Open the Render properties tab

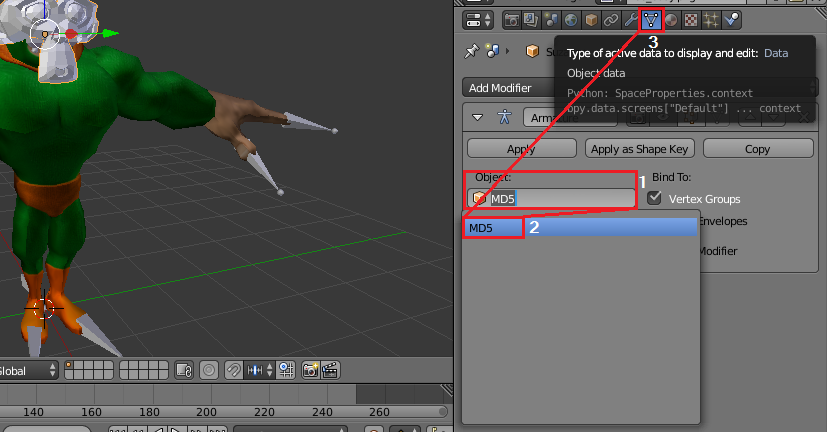coord(511,21)
